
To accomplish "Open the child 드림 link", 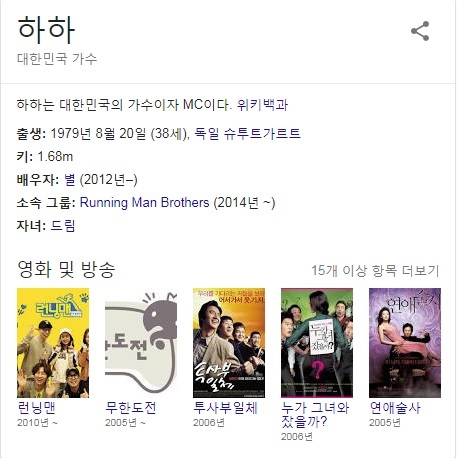I will (63, 226).
